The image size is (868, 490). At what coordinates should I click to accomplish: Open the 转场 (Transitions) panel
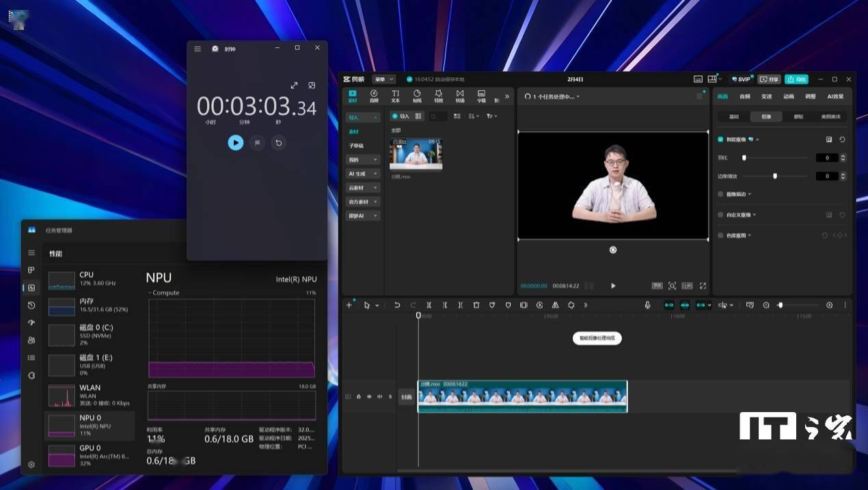click(460, 96)
